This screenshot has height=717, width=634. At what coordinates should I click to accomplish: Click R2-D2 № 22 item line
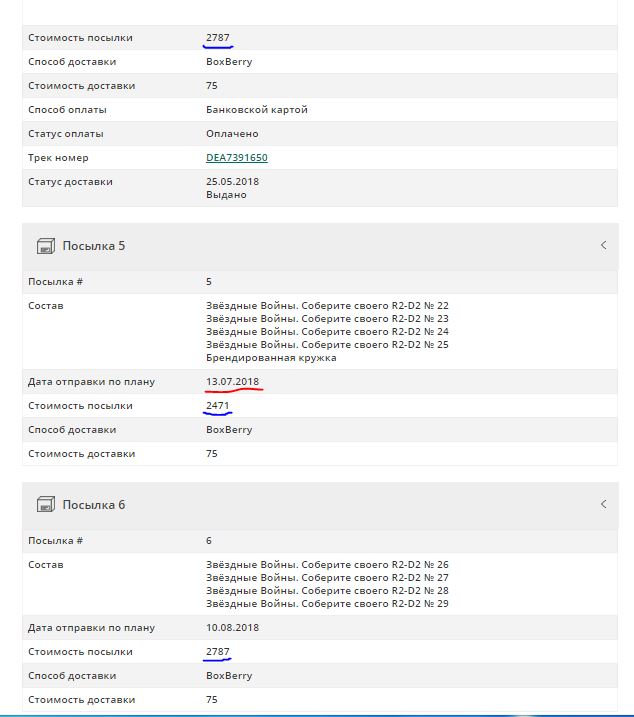[x=327, y=305]
